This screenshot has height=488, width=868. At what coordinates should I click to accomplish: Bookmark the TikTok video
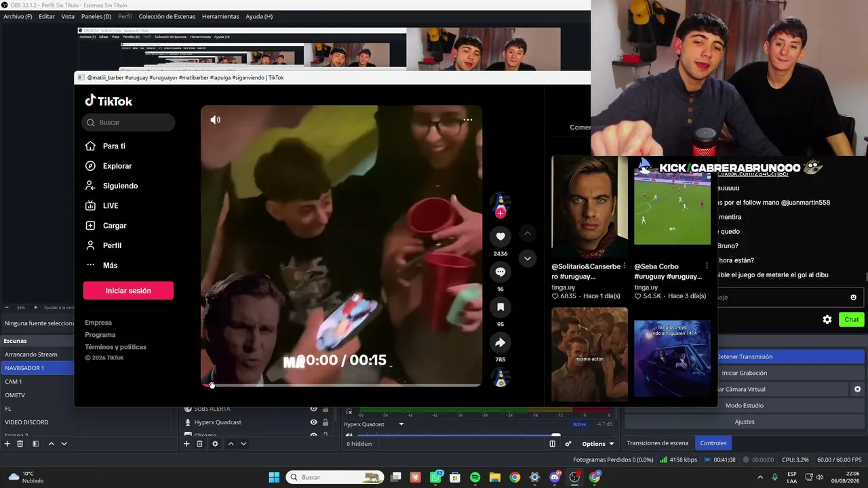click(500, 307)
